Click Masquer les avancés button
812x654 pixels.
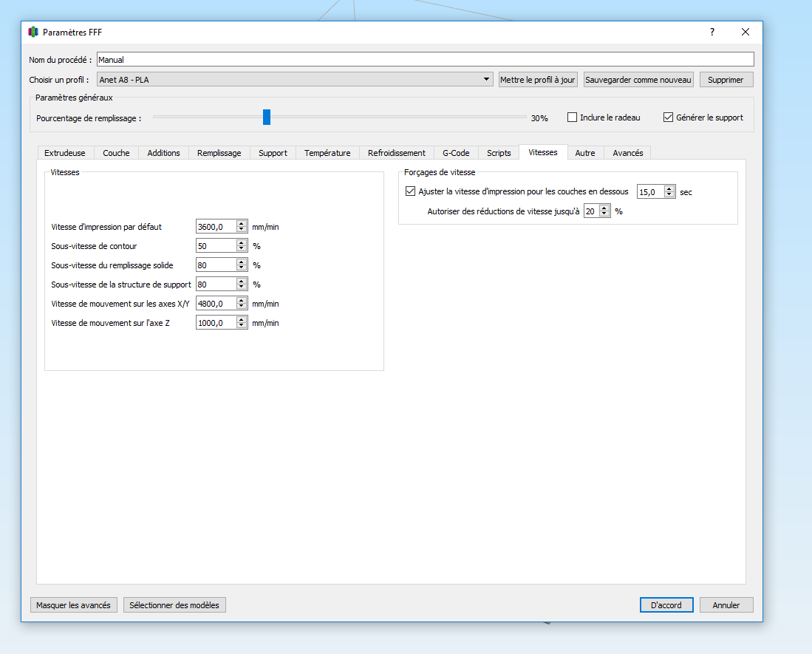tap(74, 604)
